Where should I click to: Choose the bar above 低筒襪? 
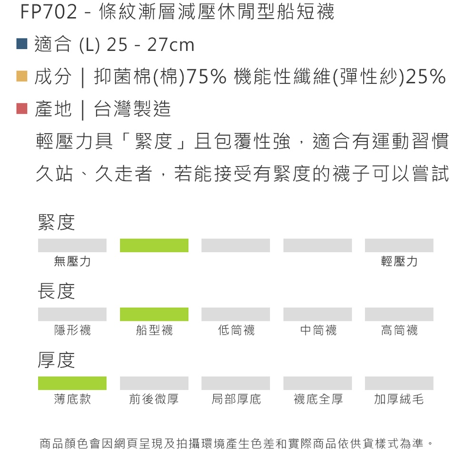(x=236, y=314)
